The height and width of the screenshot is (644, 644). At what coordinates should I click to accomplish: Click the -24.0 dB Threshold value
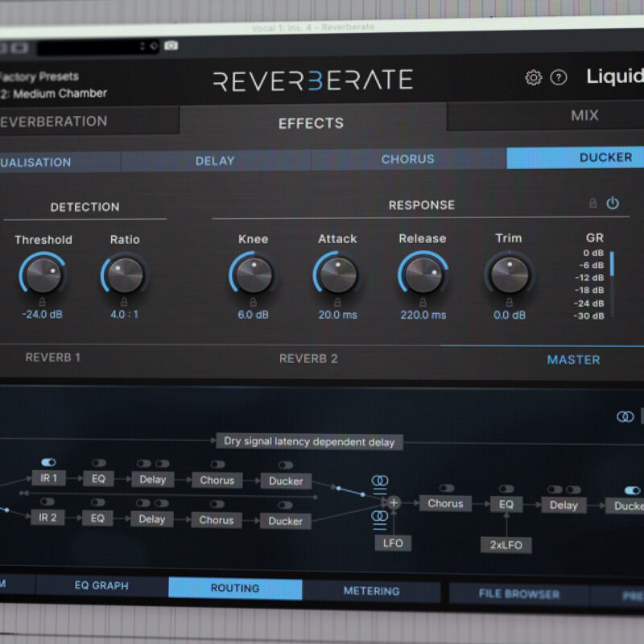coord(42,315)
